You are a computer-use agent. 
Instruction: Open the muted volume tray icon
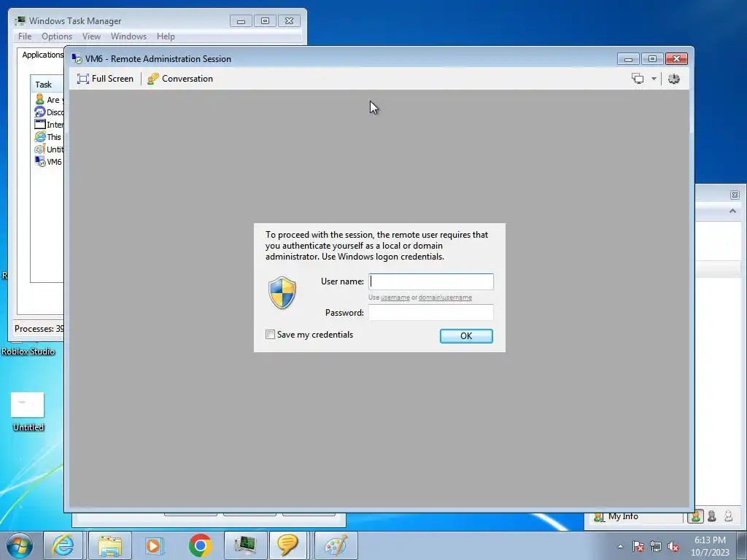(673, 546)
